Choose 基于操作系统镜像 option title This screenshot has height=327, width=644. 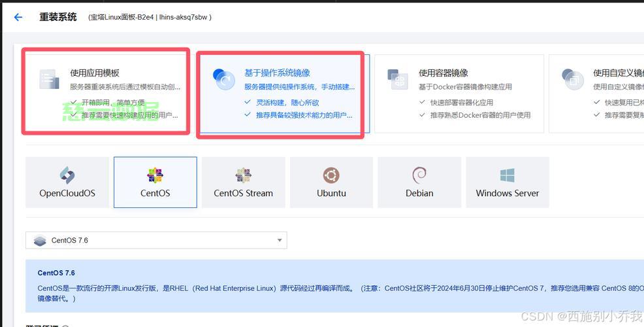(277, 73)
